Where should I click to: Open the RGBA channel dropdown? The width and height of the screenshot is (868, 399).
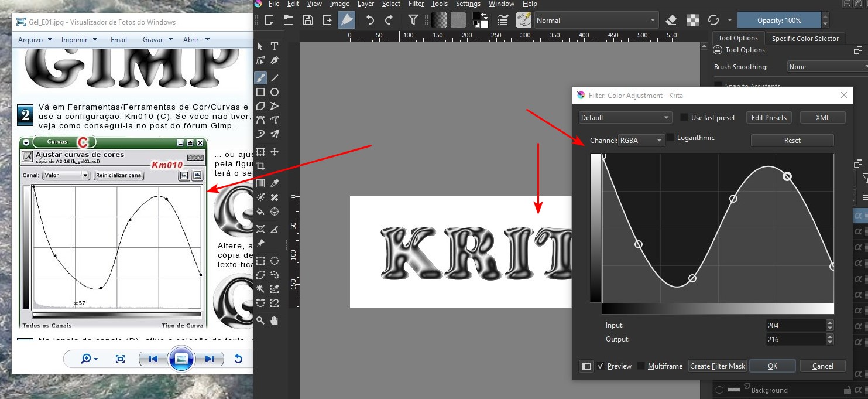641,141
